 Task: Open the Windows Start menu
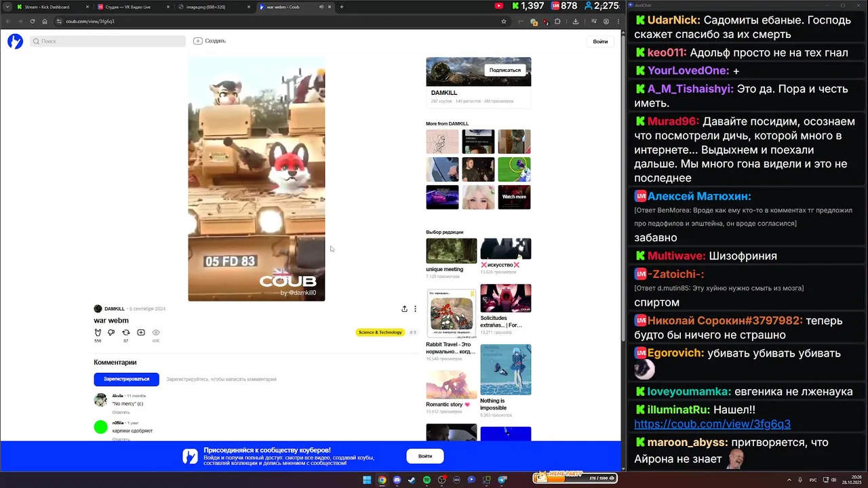click(x=367, y=480)
